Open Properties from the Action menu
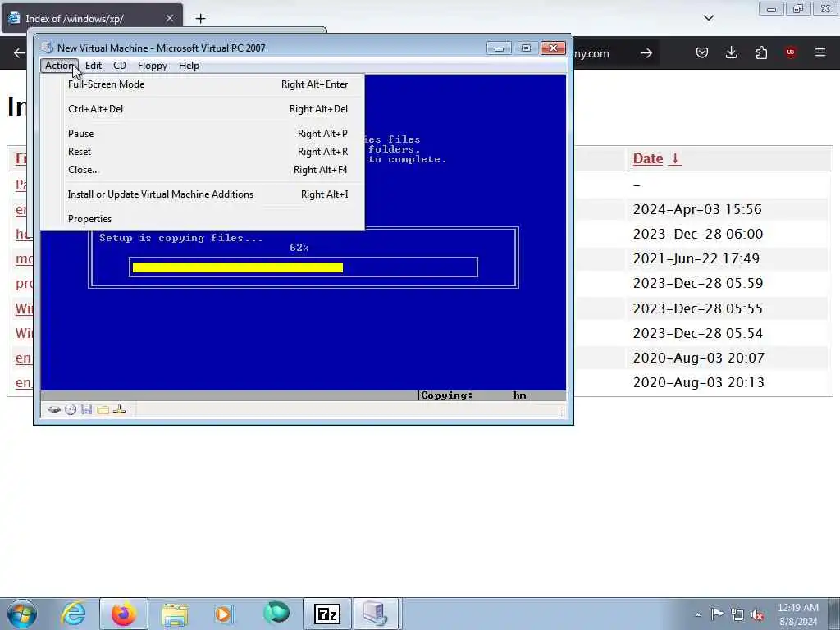840x630 pixels. coord(203,219)
